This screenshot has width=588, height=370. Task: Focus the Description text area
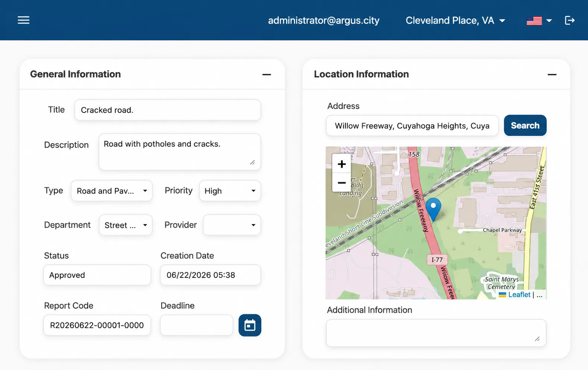tap(180, 152)
